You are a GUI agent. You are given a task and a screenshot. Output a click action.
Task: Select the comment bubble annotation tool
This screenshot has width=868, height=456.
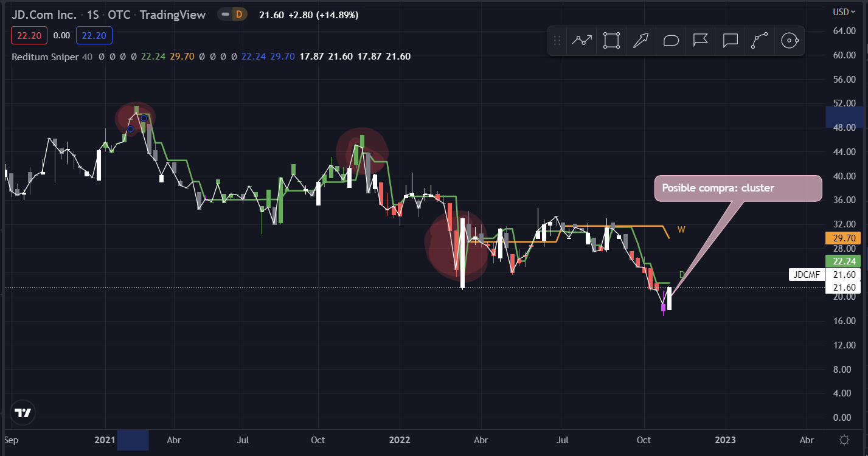730,41
